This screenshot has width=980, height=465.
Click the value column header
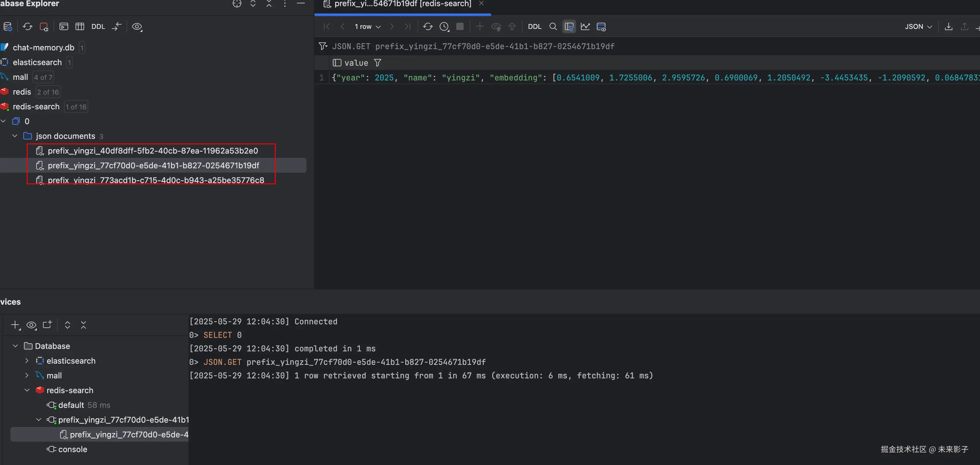[x=356, y=63]
